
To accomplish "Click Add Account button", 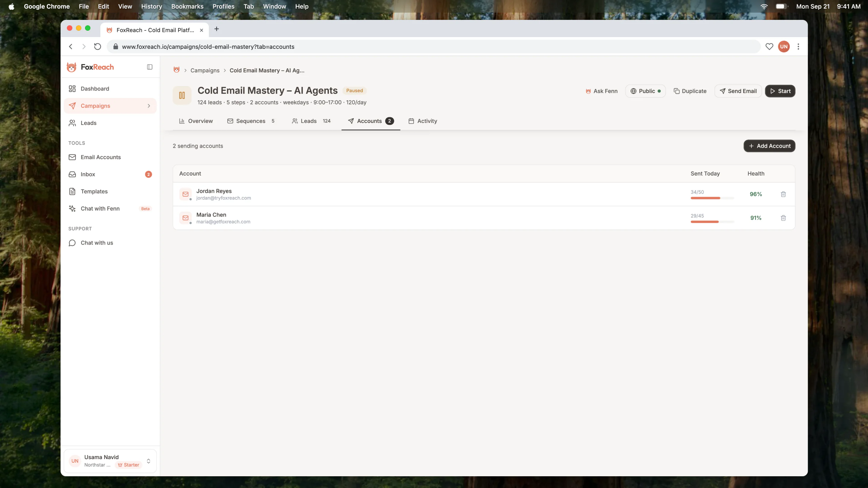I will pos(769,146).
